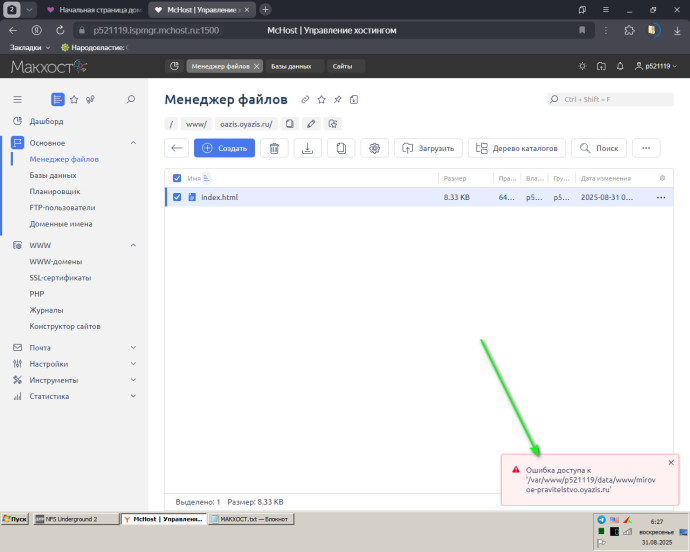
Task: Open more toolbar actions ellipsis
Action: (x=646, y=148)
